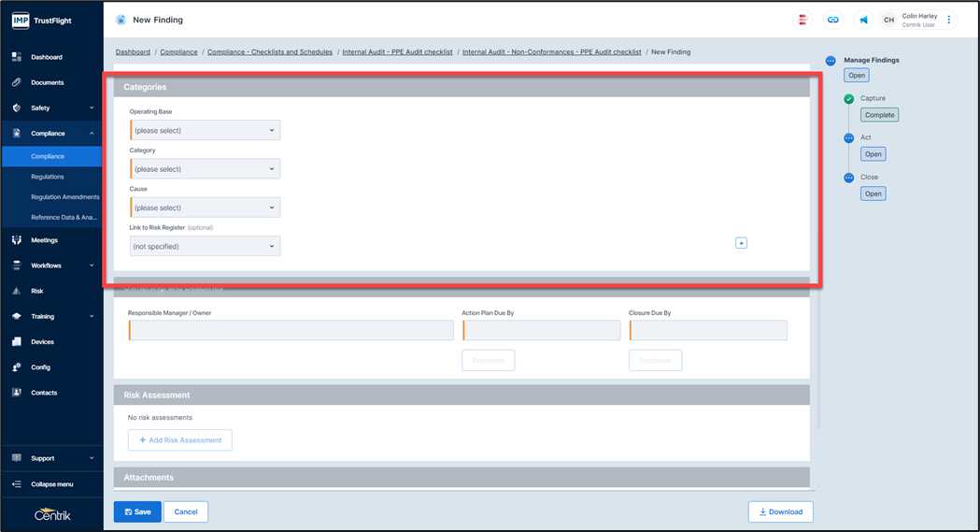Click the Dashboard breadcrumb link
The height and width of the screenshot is (532, 980).
click(133, 51)
